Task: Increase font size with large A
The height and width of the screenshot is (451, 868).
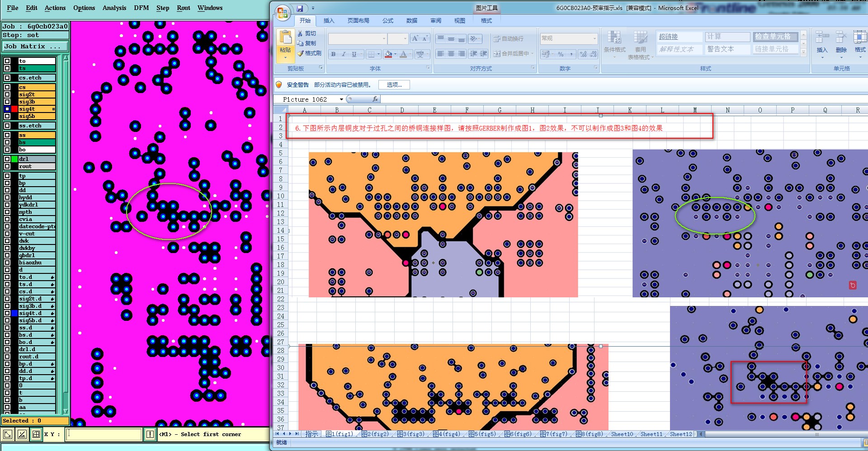Action: pyautogui.click(x=415, y=39)
